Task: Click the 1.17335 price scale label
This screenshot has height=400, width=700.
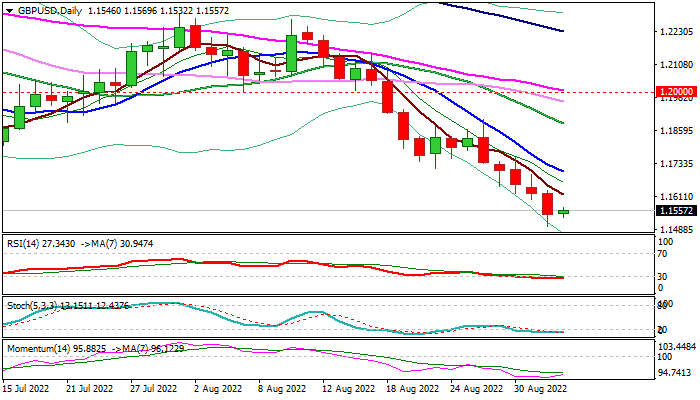Action: click(676, 164)
